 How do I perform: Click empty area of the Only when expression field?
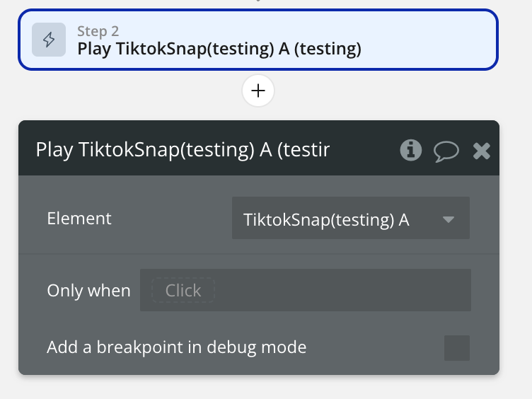340,291
